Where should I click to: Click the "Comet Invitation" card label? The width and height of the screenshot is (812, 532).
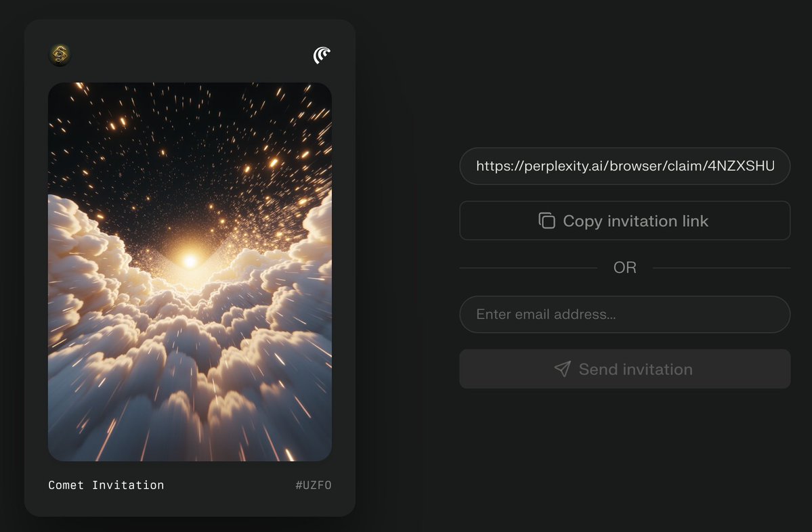(106, 485)
